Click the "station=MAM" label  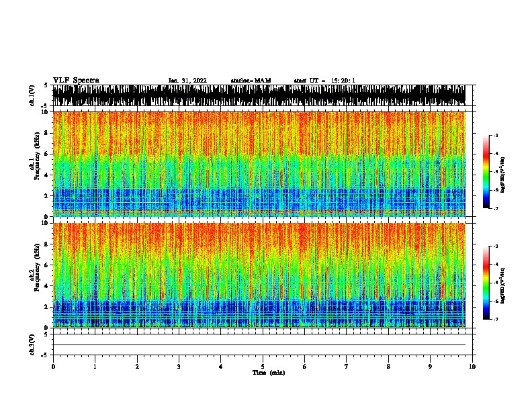click(x=251, y=81)
